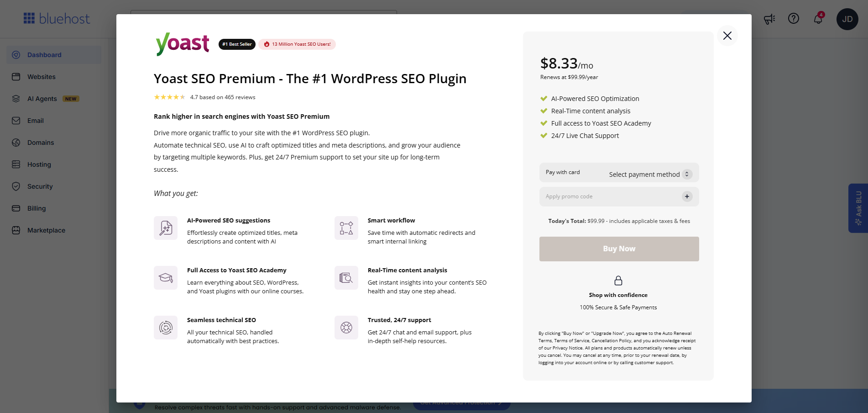The height and width of the screenshot is (413, 868).
Task: Click the Yoast logo
Action: tap(183, 44)
